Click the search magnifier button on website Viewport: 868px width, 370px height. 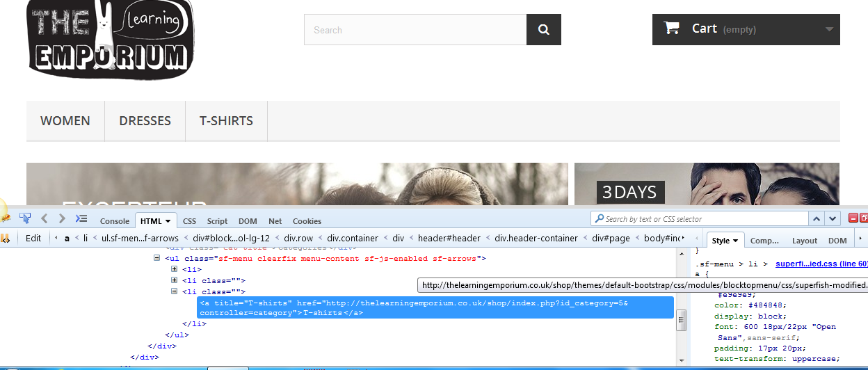point(544,30)
